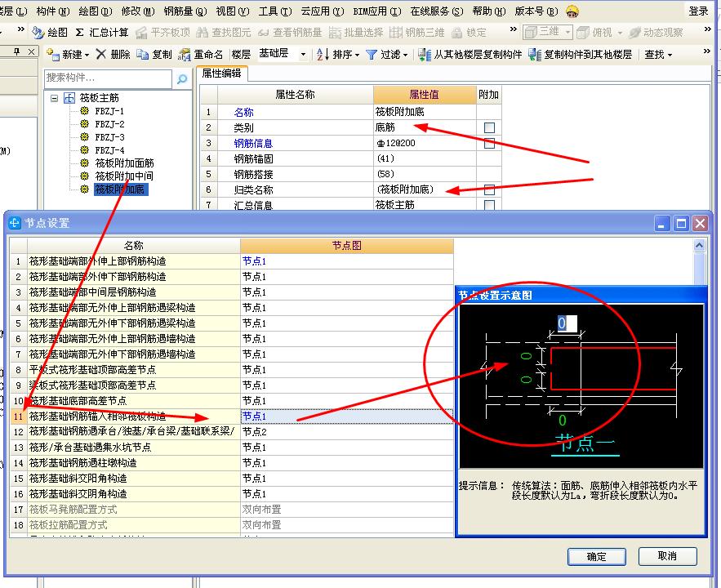Close the left side panel

(x=31, y=51)
